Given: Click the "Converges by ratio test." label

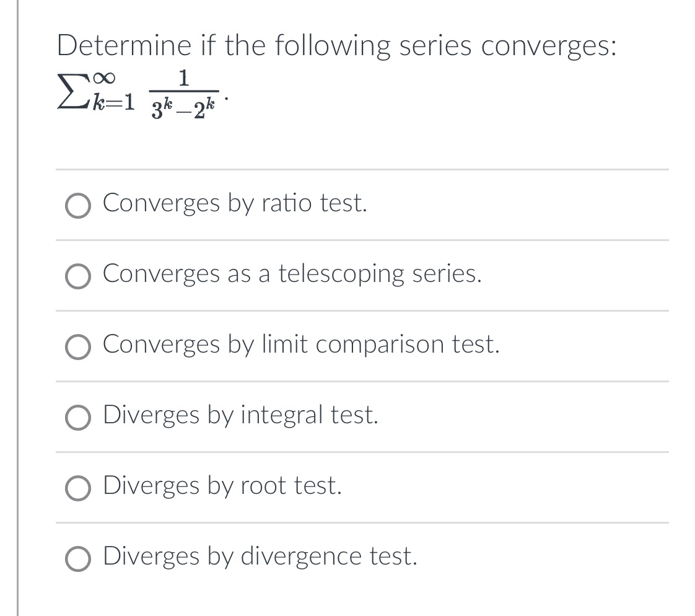Looking at the screenshot, I should click(x=235, y=203).
